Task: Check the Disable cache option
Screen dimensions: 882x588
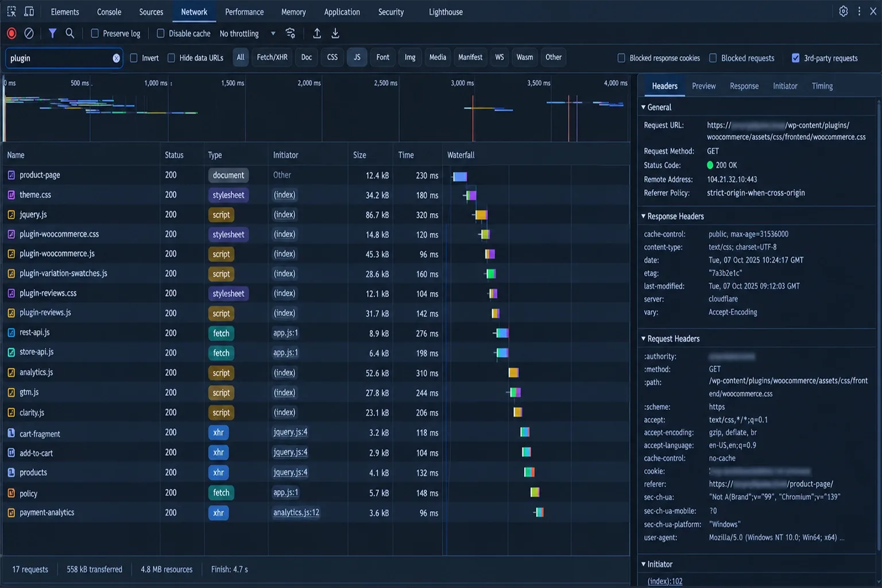Action: (x=161, y=33)
